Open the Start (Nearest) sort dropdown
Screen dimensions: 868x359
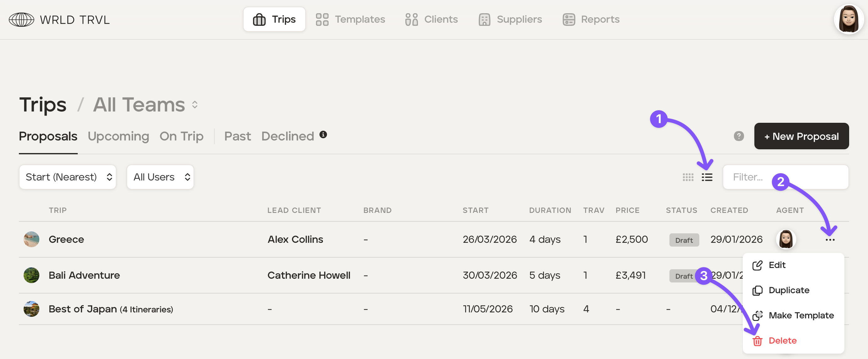[x=68, y=177]
